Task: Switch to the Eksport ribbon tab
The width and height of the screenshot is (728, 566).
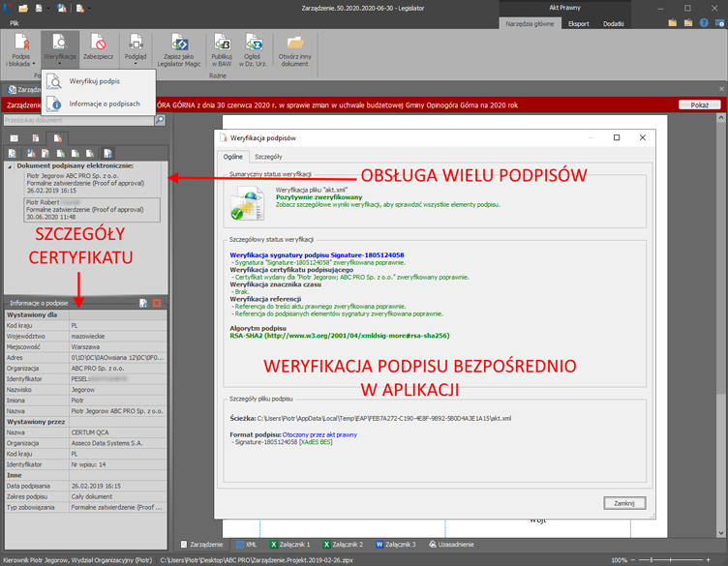Action: click(x=579, y=23)
